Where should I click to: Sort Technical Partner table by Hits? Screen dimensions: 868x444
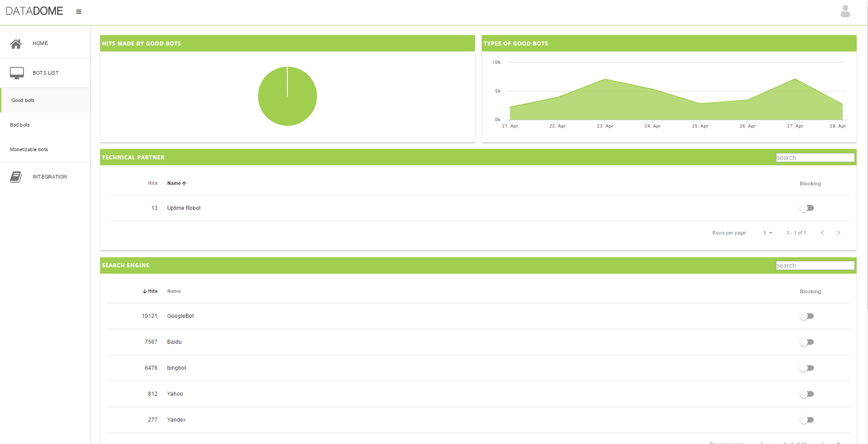153,184
